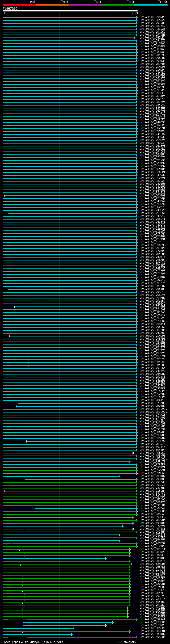Select hit UniRef100_Q9M111

tap(152, 324)
